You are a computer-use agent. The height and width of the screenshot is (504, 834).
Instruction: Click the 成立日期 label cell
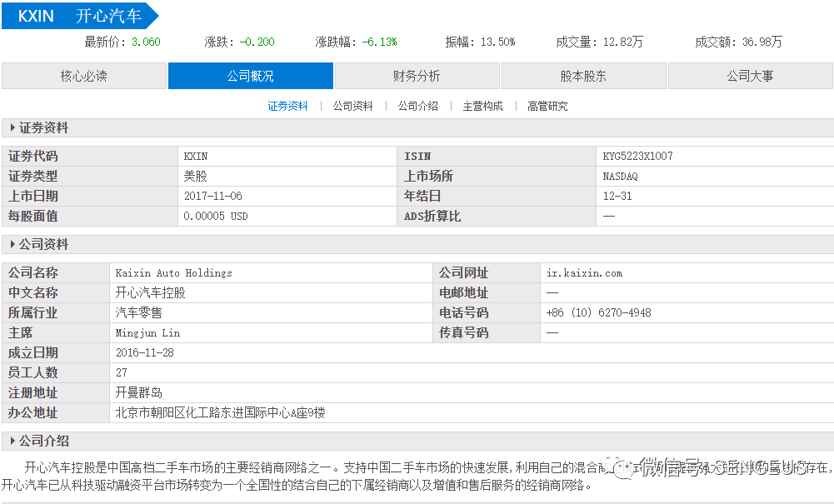(x=56, y=352)
